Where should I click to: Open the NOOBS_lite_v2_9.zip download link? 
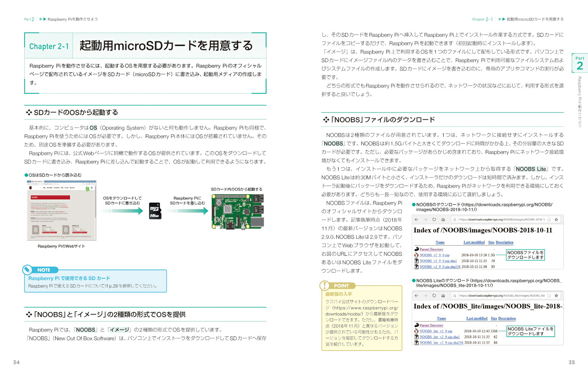click(435, 331)
